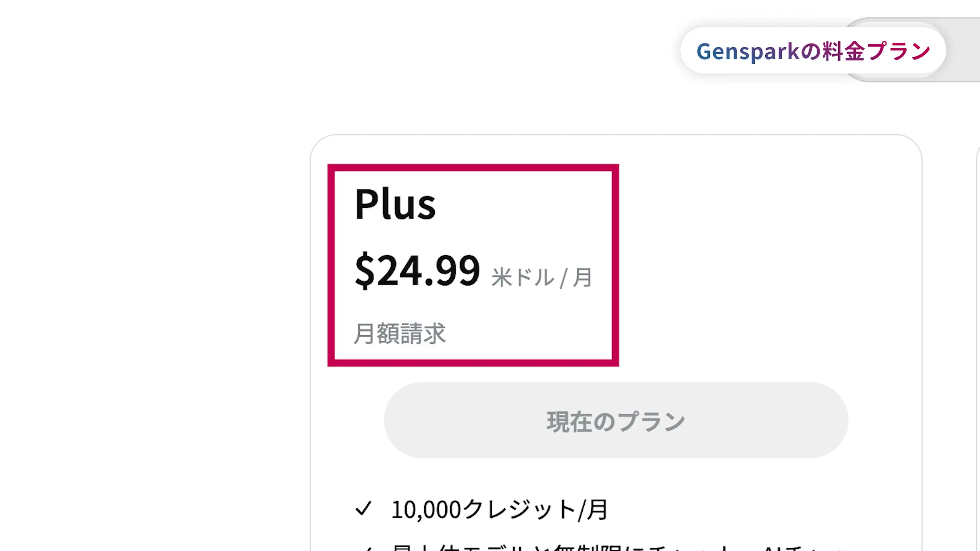Image resolution: width=980 pixels, height=551 pixels.
Task: Click the "月" character after the price slash
Action: 582,278
